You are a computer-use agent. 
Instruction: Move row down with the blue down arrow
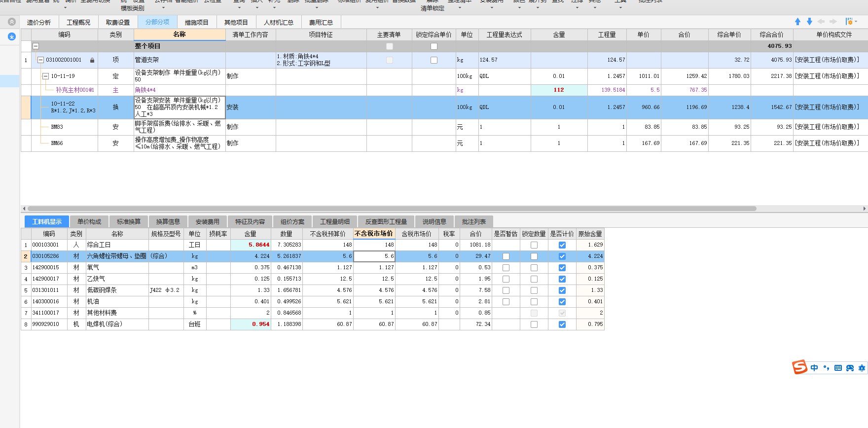tap(809, 22)
